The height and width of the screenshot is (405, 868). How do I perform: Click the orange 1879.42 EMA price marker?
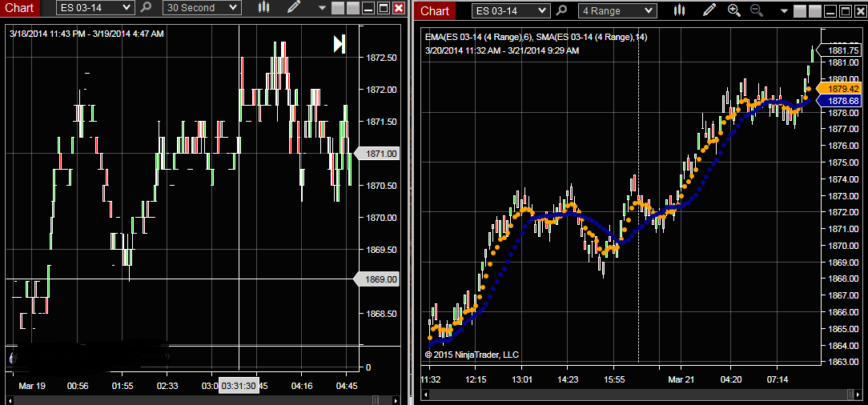coord(840,89)
